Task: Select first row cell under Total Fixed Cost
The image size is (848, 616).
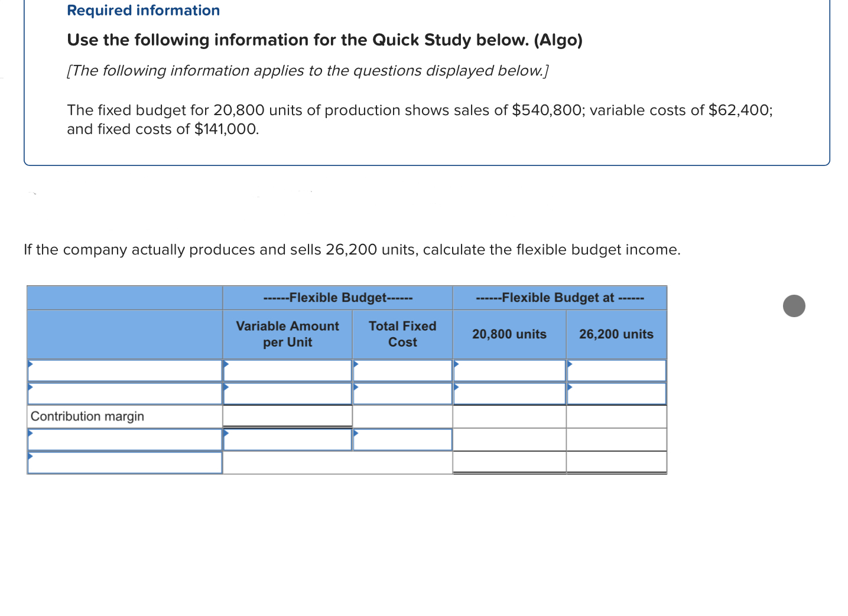Action: pyautogui.click(x=402, y=370)
